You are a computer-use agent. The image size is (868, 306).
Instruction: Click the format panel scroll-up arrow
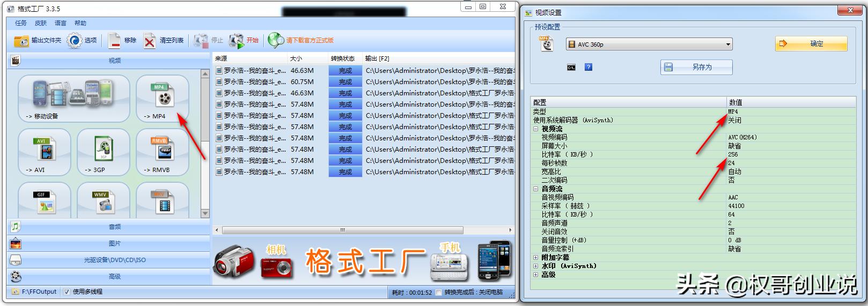pyautogui.click(x=205, y=73)
